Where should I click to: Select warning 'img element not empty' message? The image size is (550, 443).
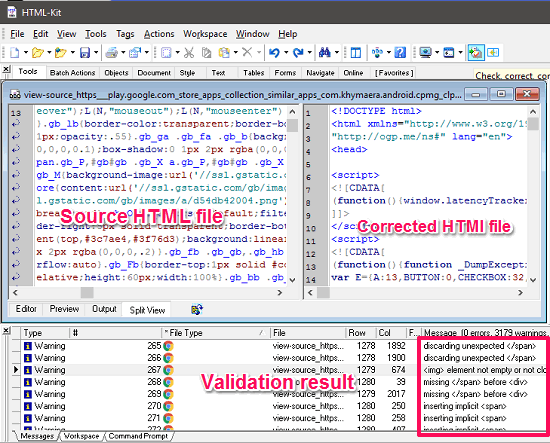[x=484, y=370]
